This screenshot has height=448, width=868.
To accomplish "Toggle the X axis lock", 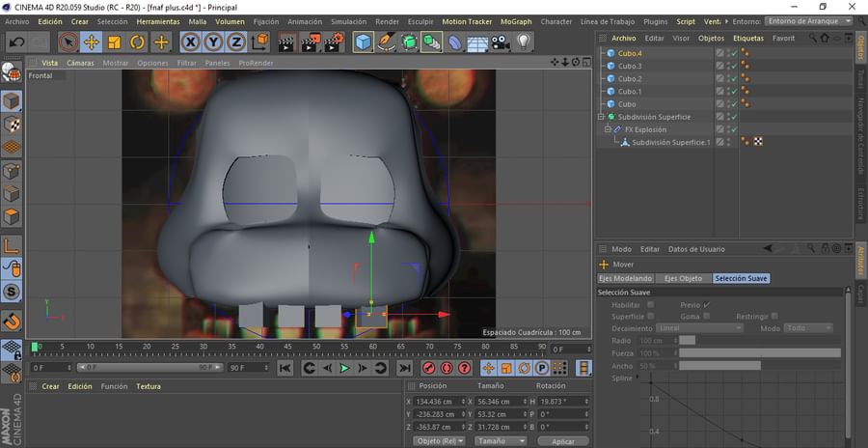I will click(x=190, y=42).
